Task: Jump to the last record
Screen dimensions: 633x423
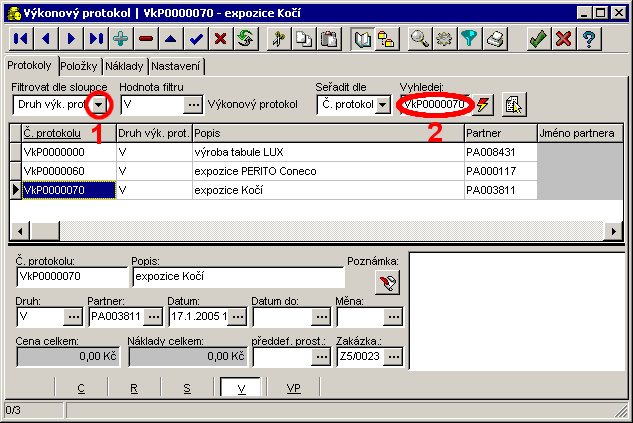Action: coord(96,39)
